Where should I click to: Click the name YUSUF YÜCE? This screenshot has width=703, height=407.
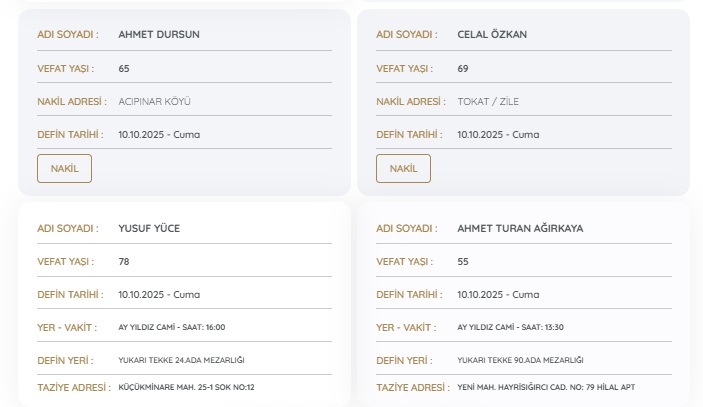149,228
